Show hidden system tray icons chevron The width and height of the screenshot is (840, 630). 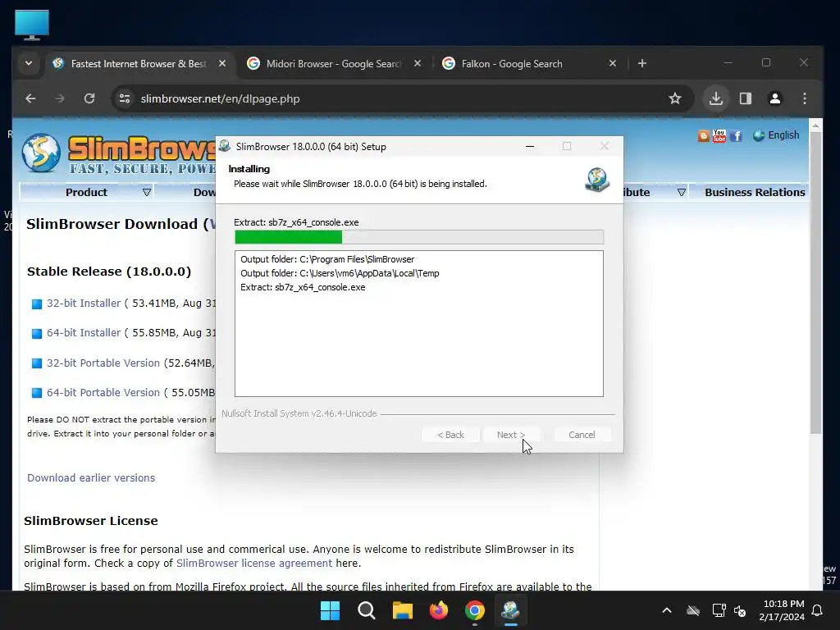click(x=666, y=610)
